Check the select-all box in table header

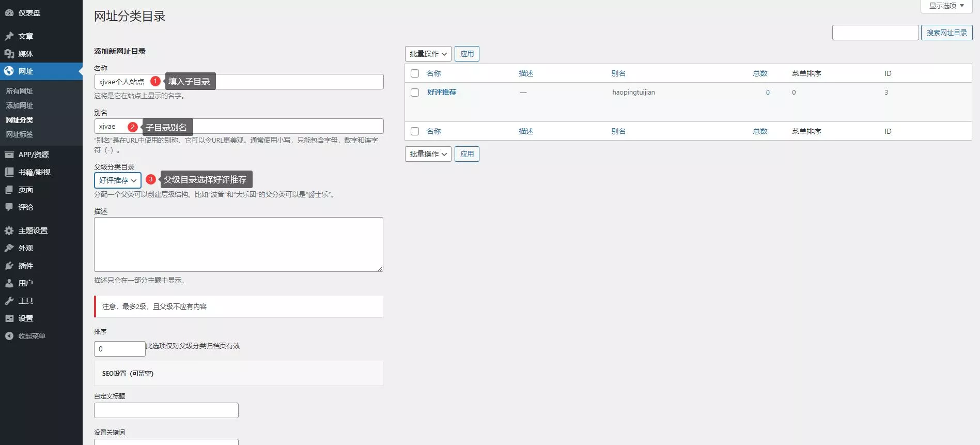[415, 73]
